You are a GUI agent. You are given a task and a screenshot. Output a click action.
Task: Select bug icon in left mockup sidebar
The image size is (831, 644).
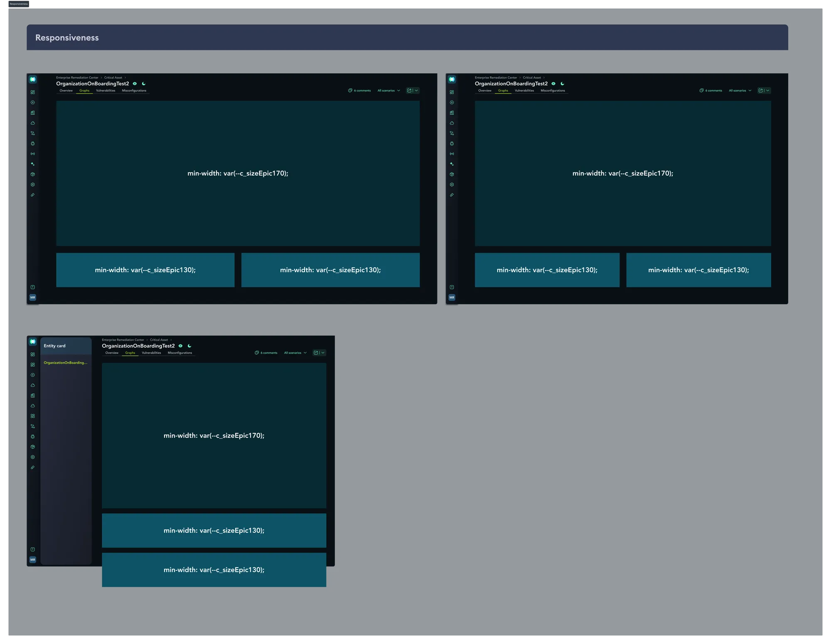(33, 144)
